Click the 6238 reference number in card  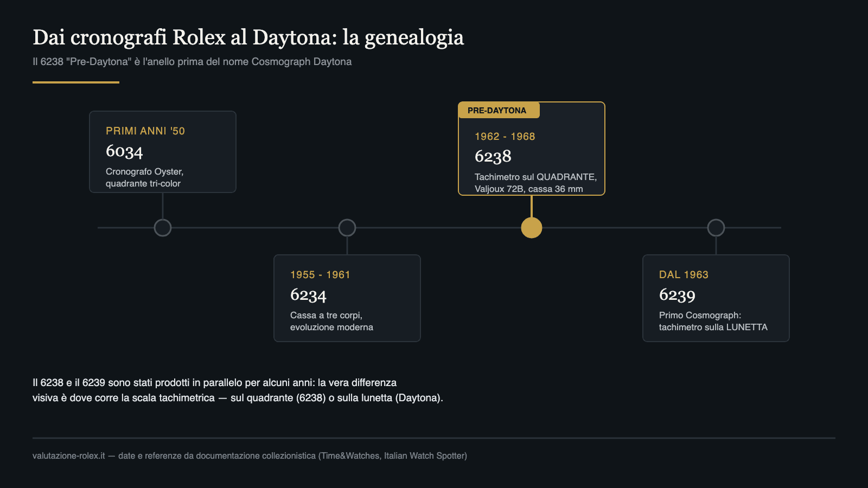click(x=493, y=156)
